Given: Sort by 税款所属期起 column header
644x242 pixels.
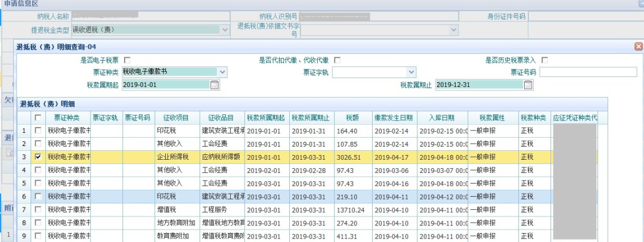Looking at the screenshot, I should tap(267, 118).
